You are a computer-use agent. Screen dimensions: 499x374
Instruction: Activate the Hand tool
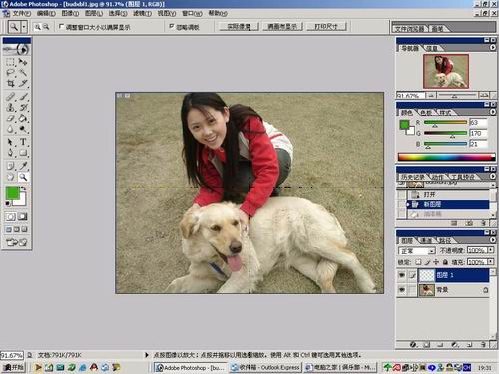click(x=10, y=177)
